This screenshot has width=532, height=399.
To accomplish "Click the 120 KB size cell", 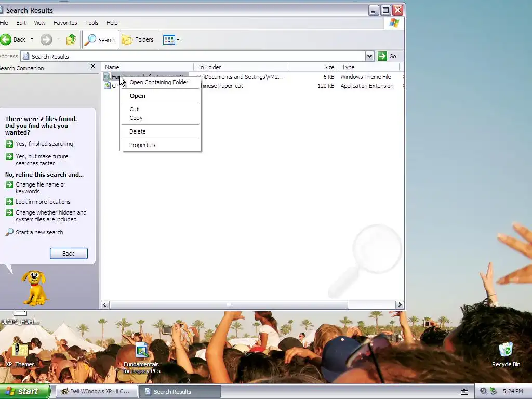I will pos(326,86).
